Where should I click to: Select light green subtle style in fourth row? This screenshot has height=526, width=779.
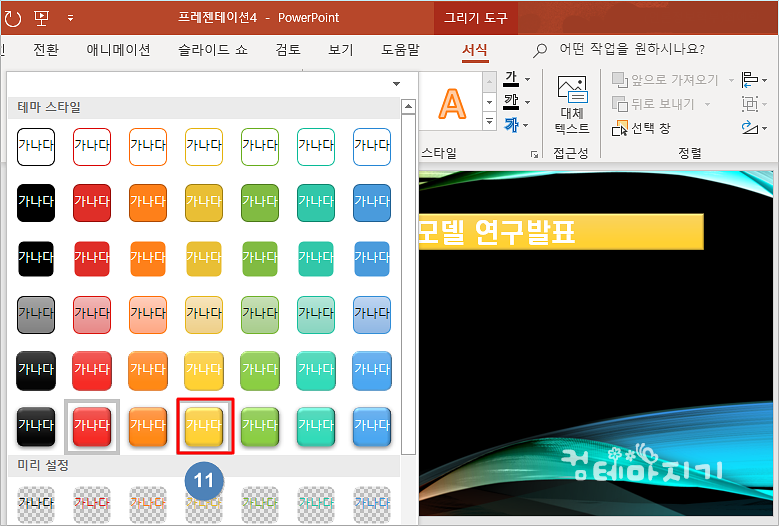pos(260,315)
